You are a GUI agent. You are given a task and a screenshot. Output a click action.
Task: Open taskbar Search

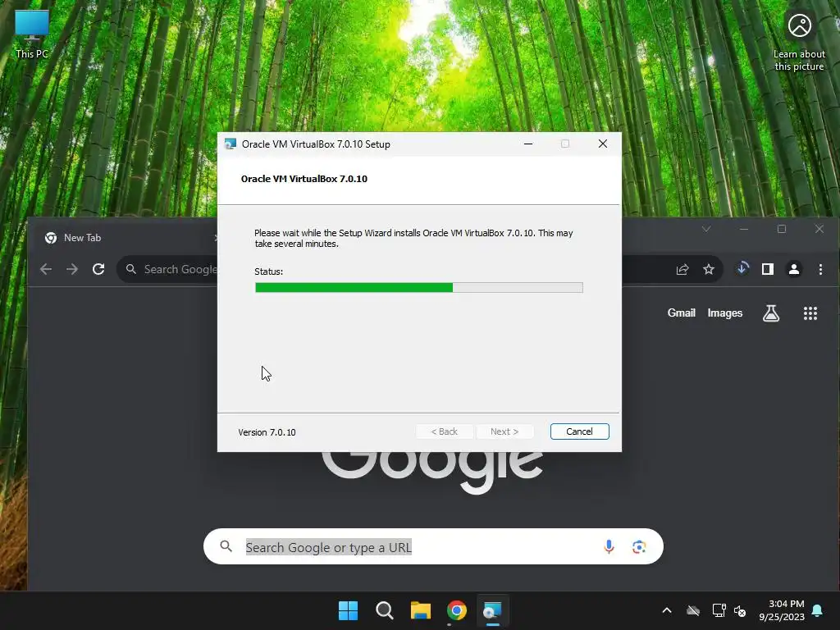pos(384,610)
